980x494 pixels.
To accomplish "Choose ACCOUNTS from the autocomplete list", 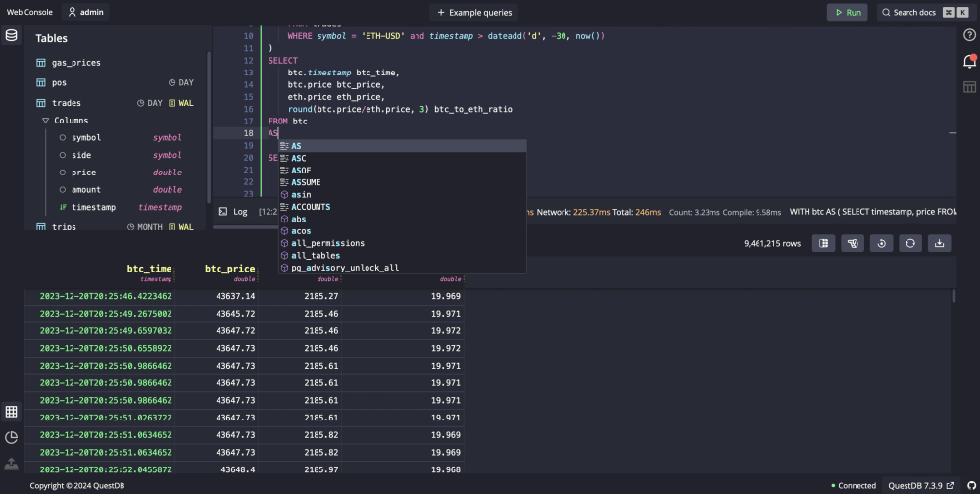I will (x=403, y=207).
